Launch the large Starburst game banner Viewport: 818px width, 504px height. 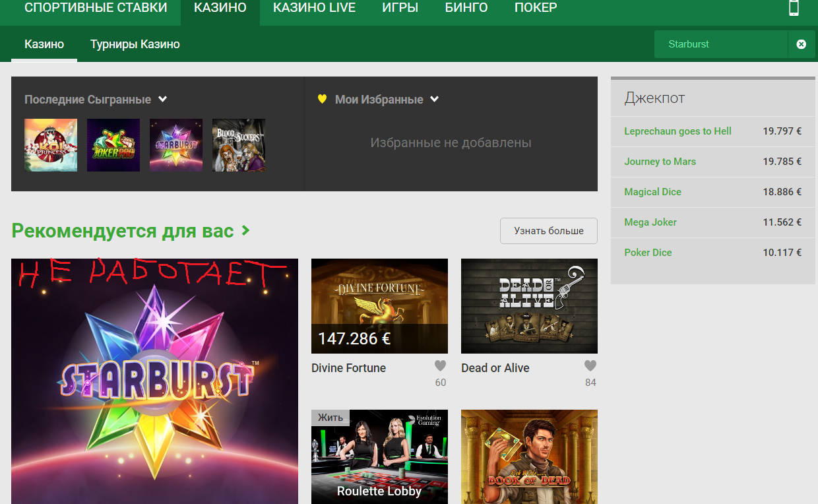(x=154, y=381)
